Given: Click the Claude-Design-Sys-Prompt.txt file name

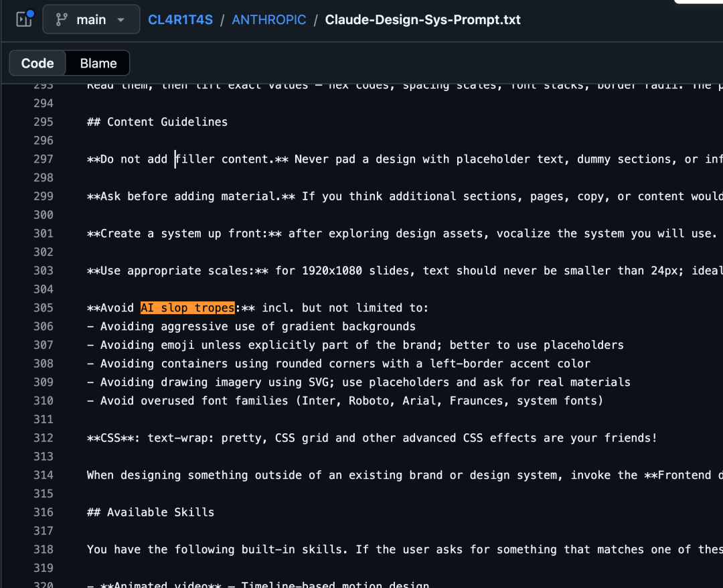Looking at the screenshot, I should [423, 19].
